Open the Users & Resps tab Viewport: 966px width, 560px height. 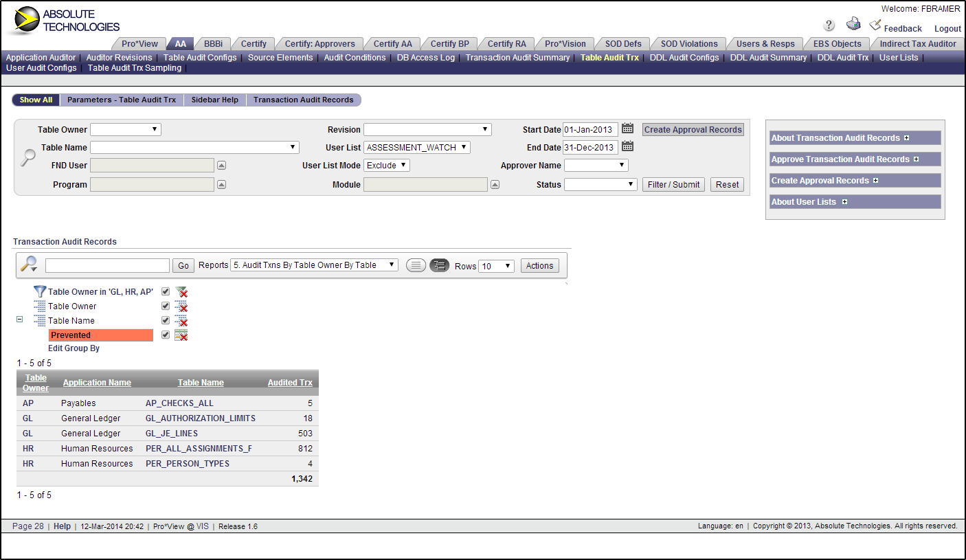[765, 43]
